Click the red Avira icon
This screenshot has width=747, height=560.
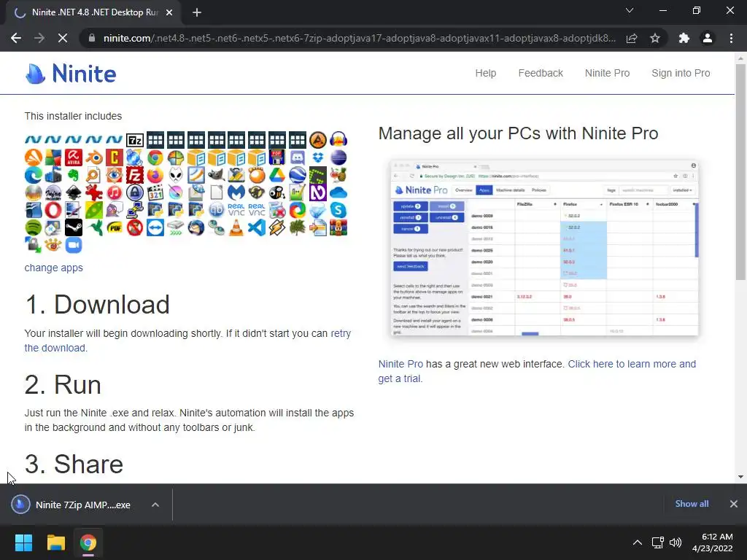click(74, 157)
